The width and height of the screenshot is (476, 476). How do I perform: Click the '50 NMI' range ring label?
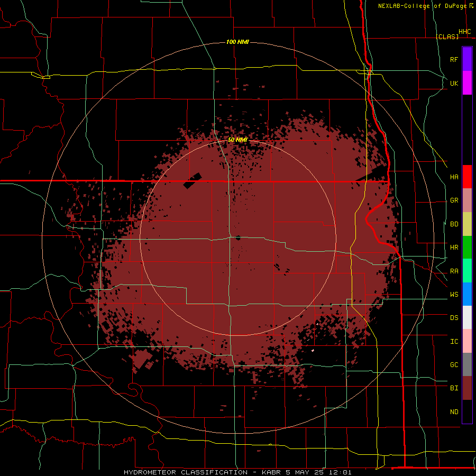(237, 140)
